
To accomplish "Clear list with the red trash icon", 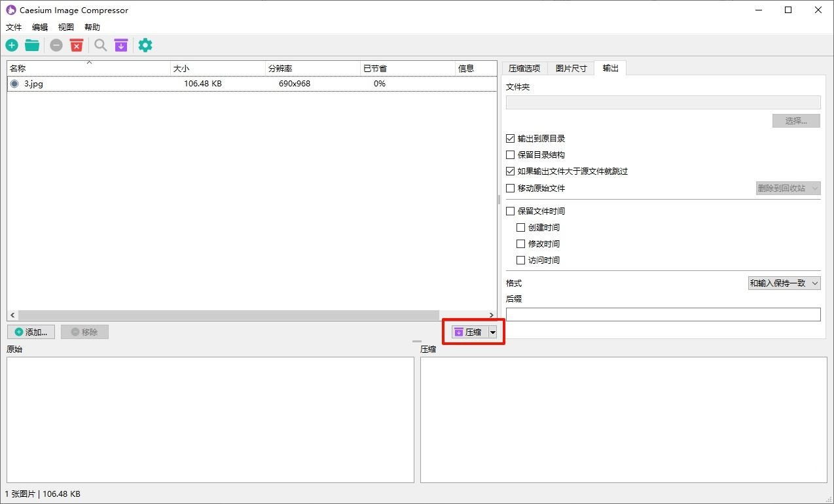I will pyautogui.click(x=77, y=45).
